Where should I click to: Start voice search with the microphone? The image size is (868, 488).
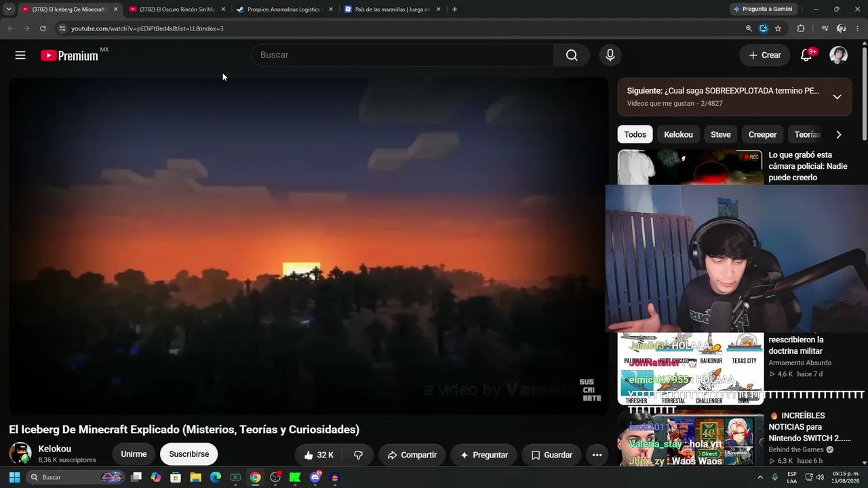tap(610, 55)
